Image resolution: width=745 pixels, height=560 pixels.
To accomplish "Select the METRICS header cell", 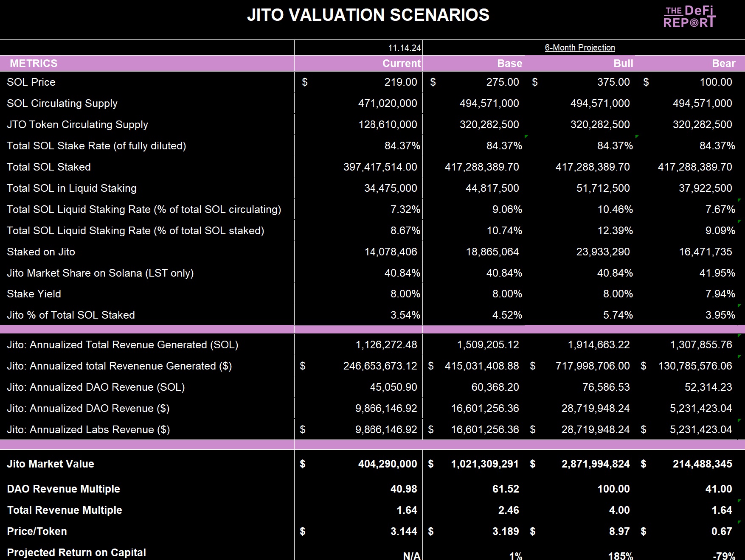I will (33, 63).
